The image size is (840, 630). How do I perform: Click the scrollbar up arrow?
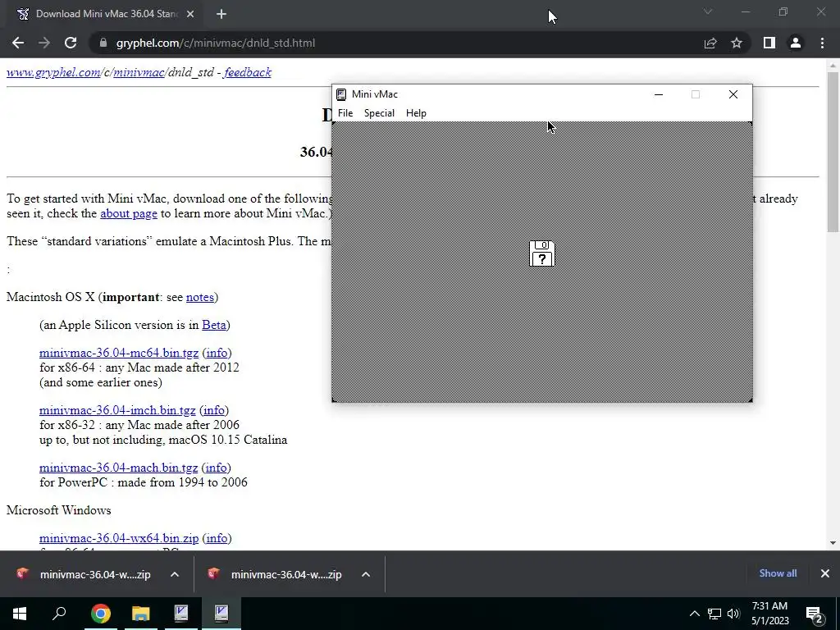tap(833, 66)
